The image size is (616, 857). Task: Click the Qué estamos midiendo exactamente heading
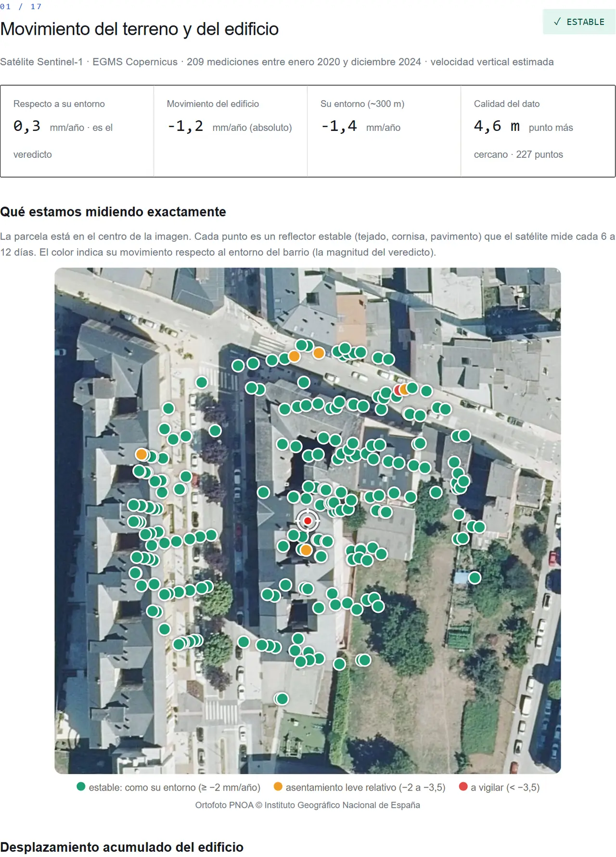[x=113, y=212]
